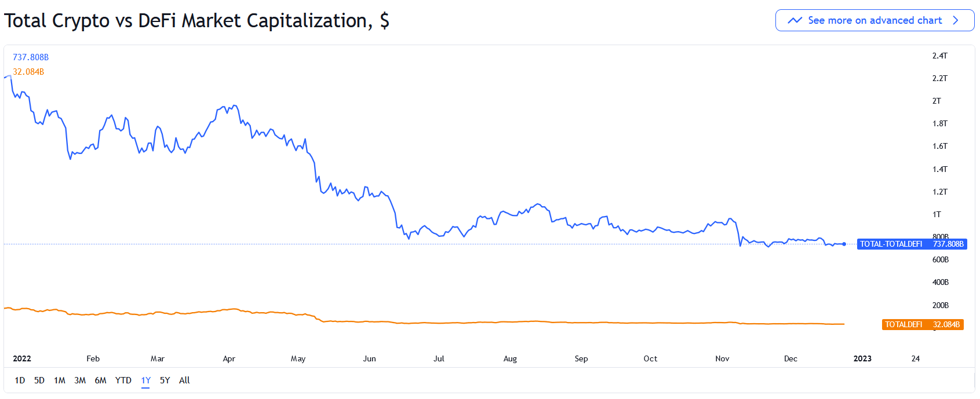Click the 2.4T label on price axis
The height and width of the screenshot is (399, 980).
(939, 56)
